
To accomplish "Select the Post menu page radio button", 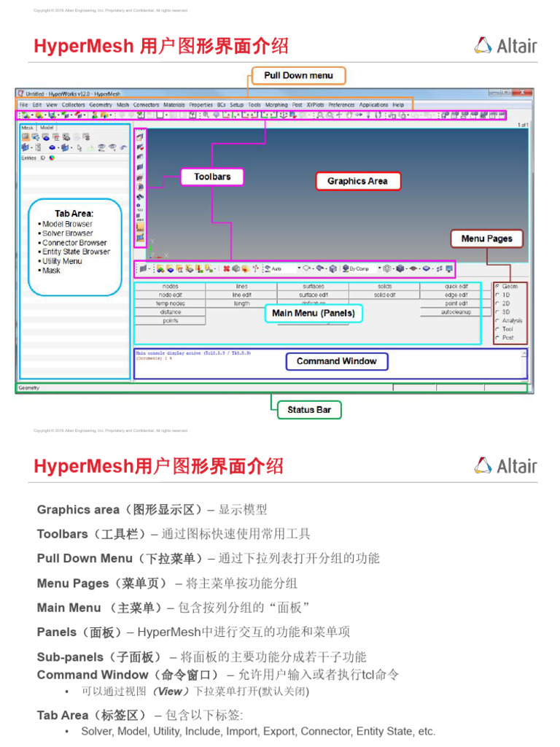I will (x=497, y=338).
